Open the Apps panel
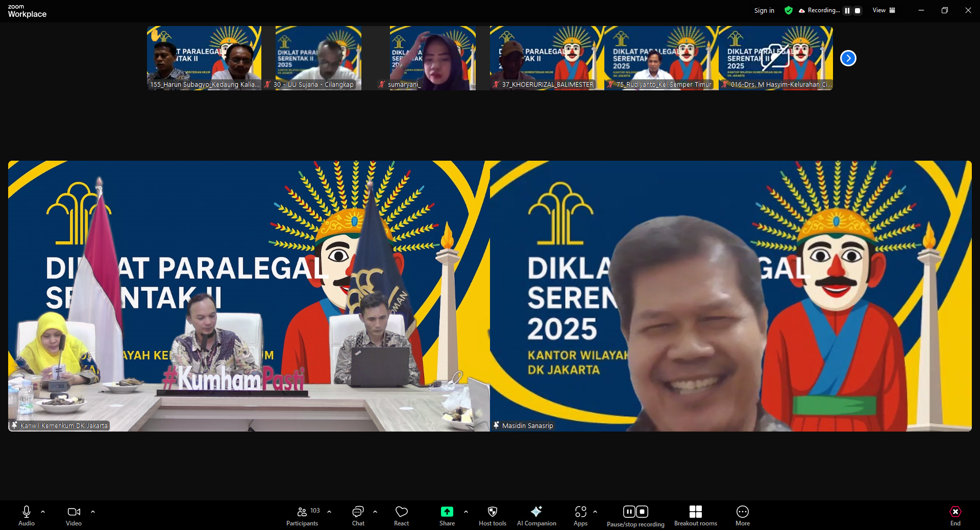 pyautogui.click(x=580, y=512)
